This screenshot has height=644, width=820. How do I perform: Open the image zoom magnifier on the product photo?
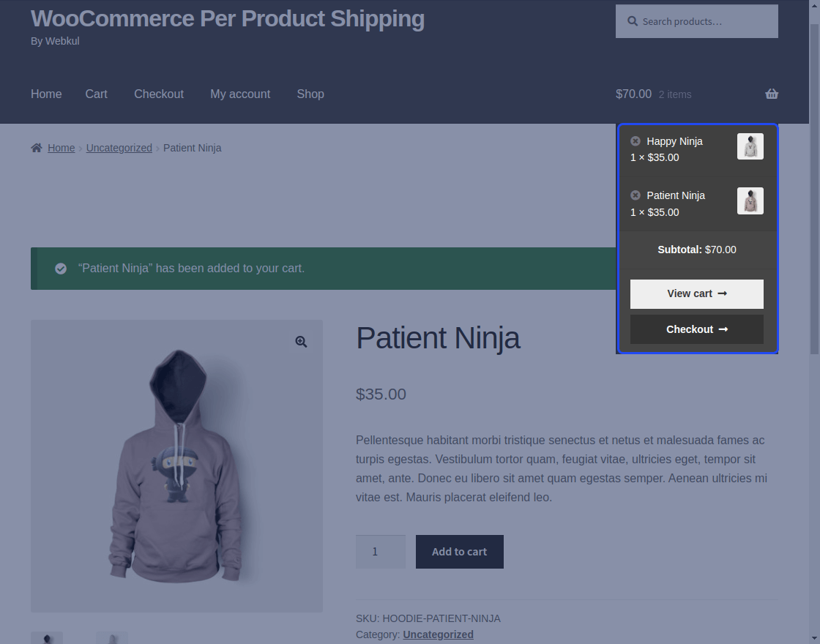[300, 341]
